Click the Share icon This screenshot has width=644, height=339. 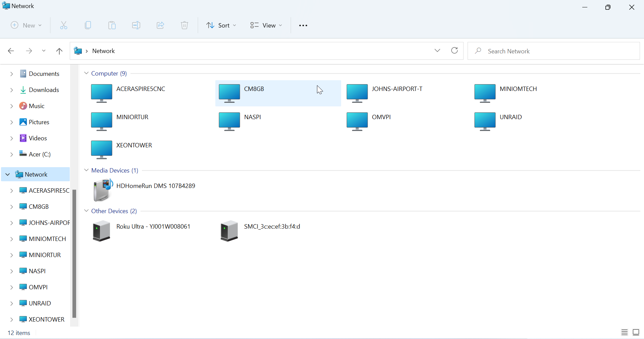coord(160,25)
